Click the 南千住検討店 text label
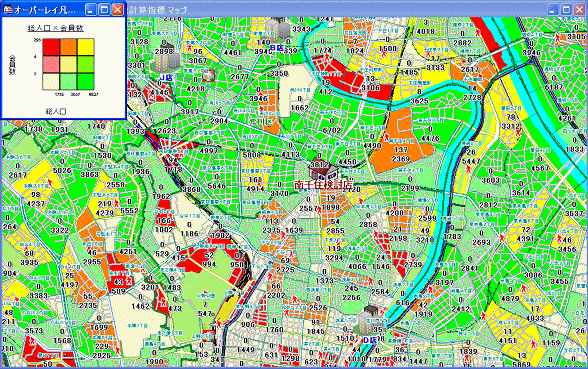Screen dimensions: 588x369 coord(324,184)
